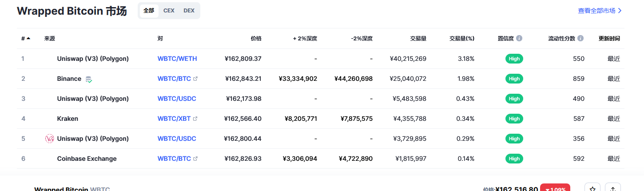Screen dimensions: 644x191
Task: Switch to the CEX tab
Action: pos(169,11)
